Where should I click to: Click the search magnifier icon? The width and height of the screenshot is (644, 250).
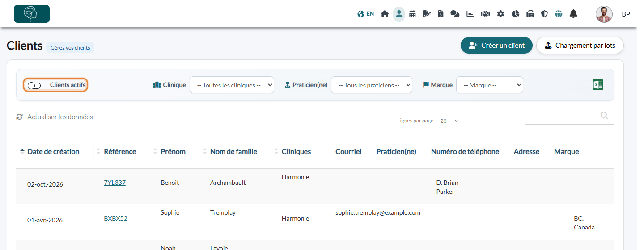click(604, 116)
